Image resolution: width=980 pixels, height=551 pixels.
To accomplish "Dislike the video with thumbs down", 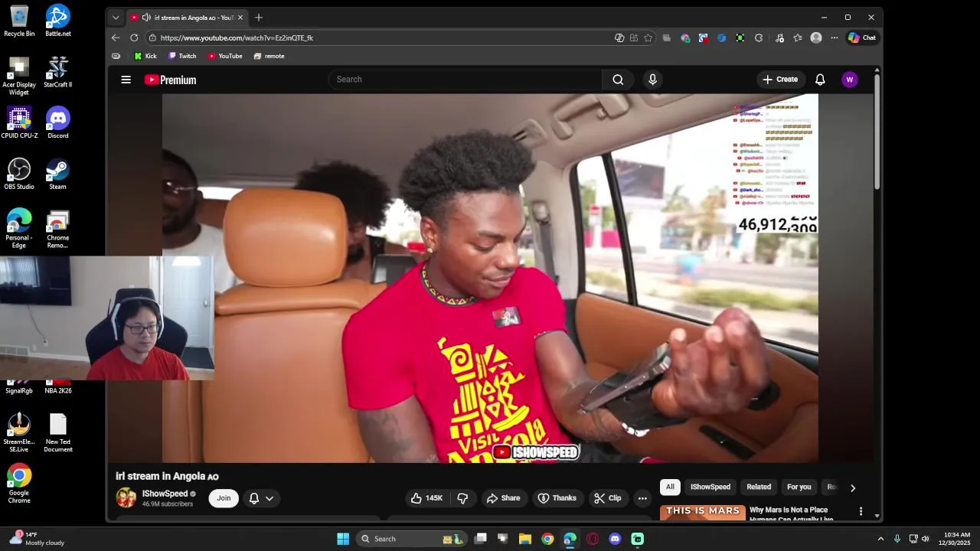I will [462, 498].
